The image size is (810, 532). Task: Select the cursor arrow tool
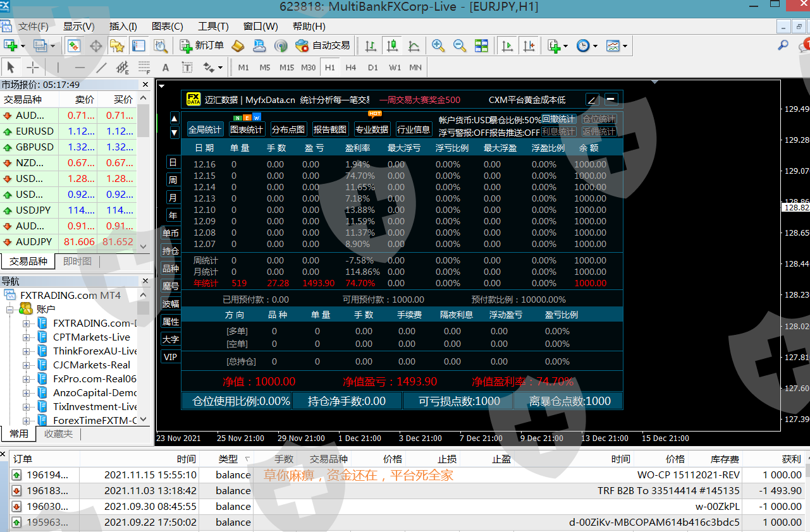[11, 67]
